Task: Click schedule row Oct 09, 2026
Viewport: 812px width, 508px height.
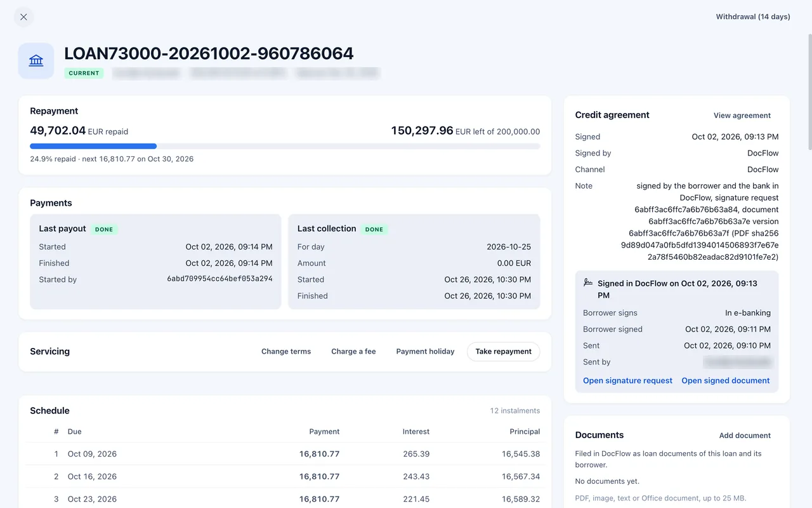Action: click(x=285, y=454)
